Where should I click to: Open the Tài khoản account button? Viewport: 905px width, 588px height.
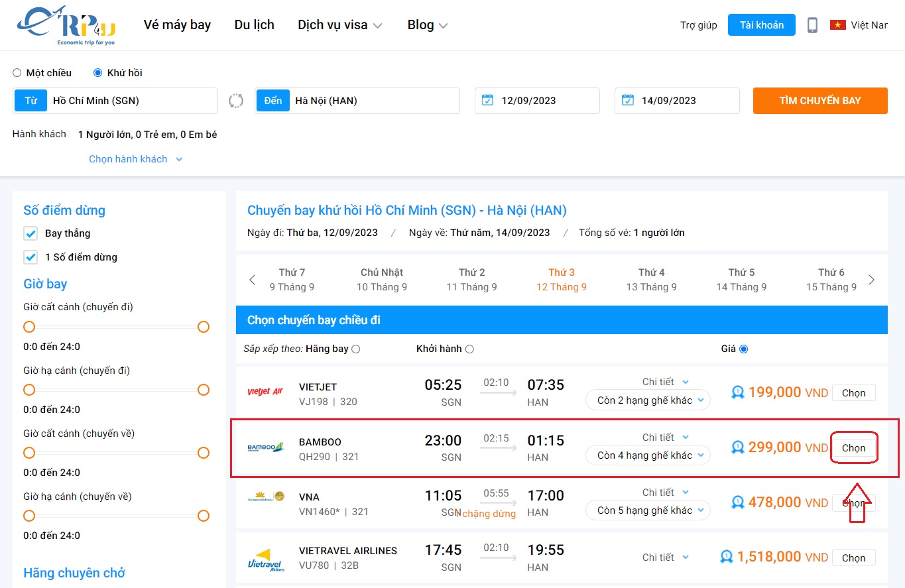coord(762,25)
